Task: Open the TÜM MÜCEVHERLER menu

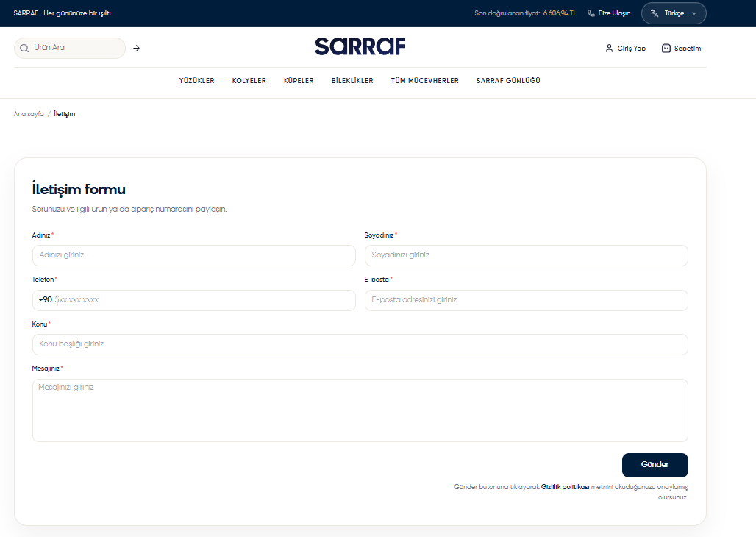Action: 425,81
